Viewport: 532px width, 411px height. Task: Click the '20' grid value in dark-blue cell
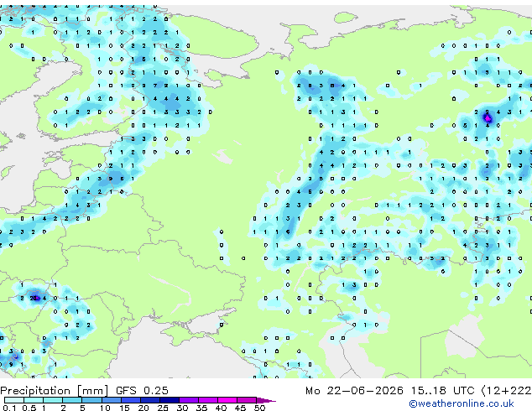tap(34, 299)
